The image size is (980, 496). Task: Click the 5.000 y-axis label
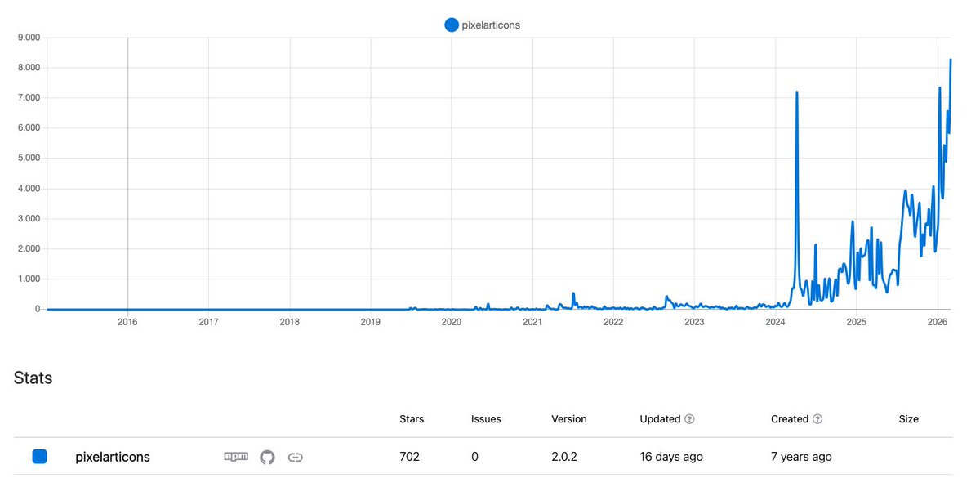point(29,158)
